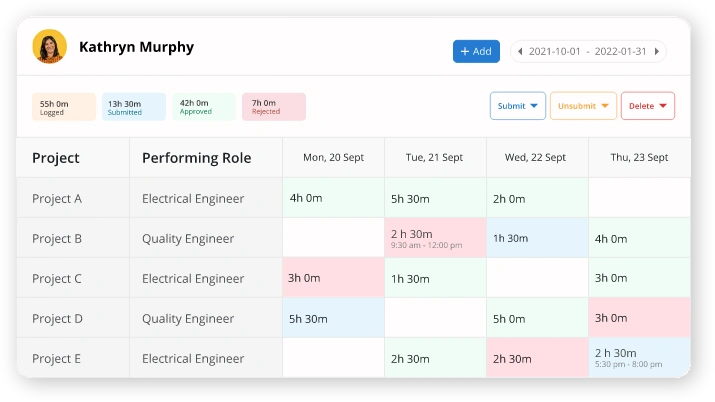Image resolution: width=715 pixels, height=402 pixels.
Task: Select the Mon, 20 Sept column header
Action: 333,158
